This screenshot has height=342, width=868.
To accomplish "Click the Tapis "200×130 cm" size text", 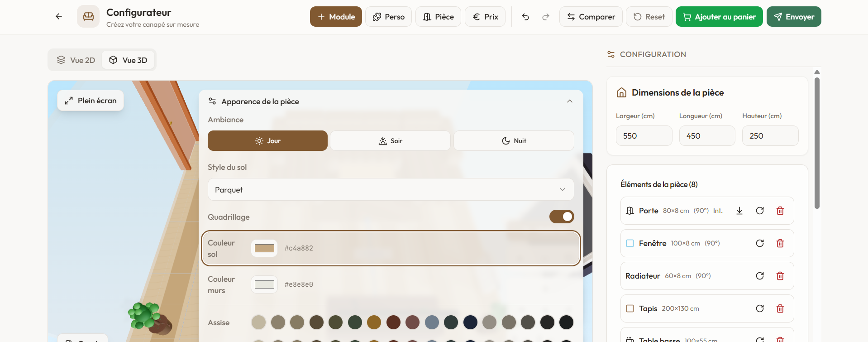I will (680, 308).
